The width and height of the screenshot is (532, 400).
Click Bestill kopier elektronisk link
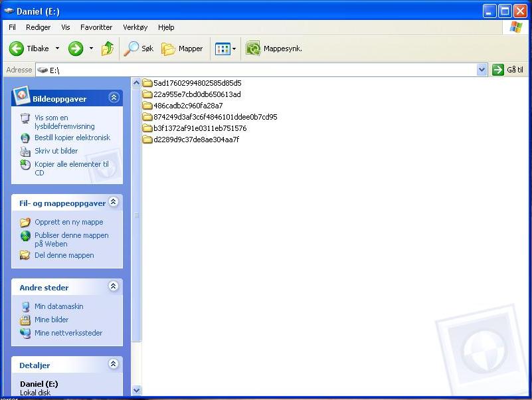72,138
